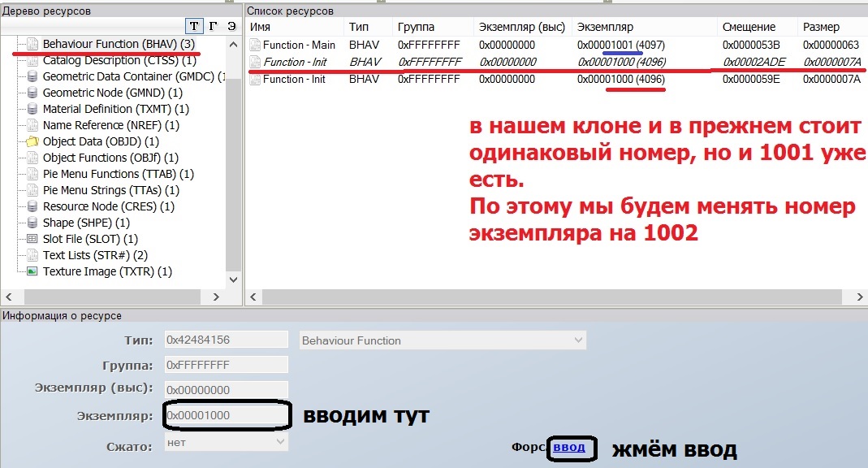Click the Geometric Data Container icon

point(32,76)
